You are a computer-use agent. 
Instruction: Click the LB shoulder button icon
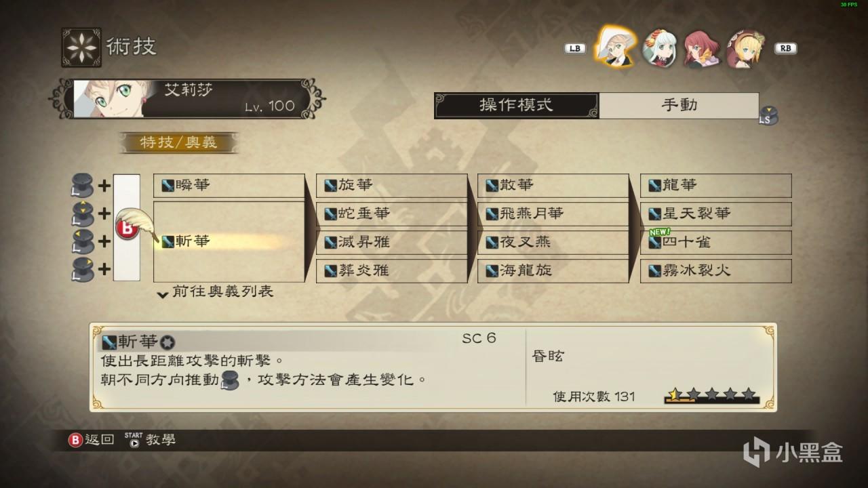(575, 49)
